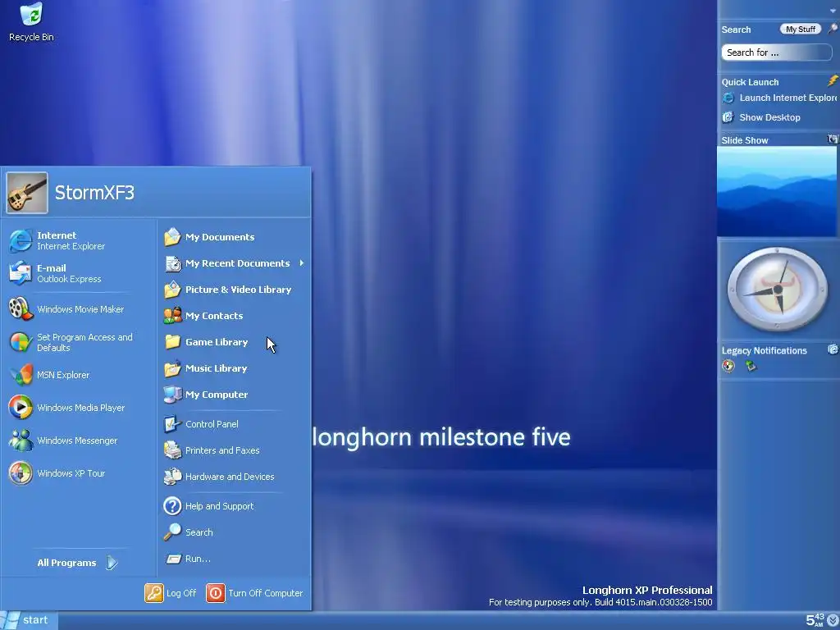Open Windows Media Player
This screenshot has width=840, height=630.
[x=67, y=408]
